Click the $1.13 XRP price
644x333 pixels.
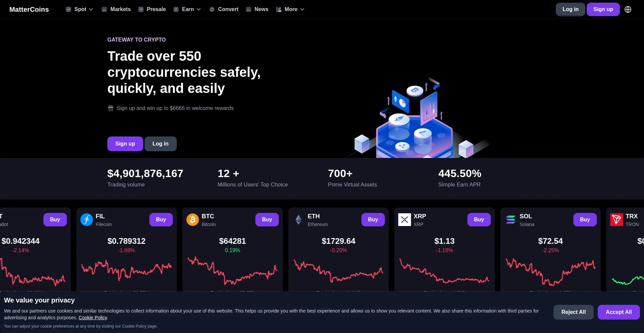click(444, 241)
